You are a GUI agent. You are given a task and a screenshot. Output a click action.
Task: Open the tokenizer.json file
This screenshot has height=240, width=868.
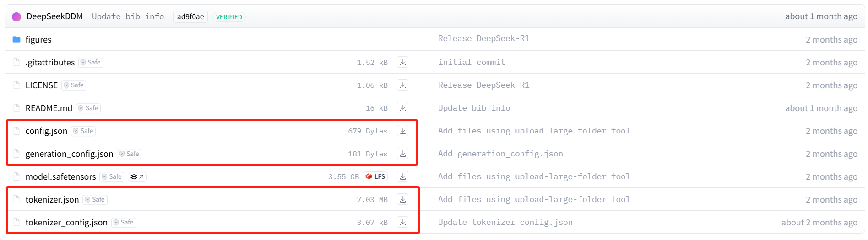point(52,199)
